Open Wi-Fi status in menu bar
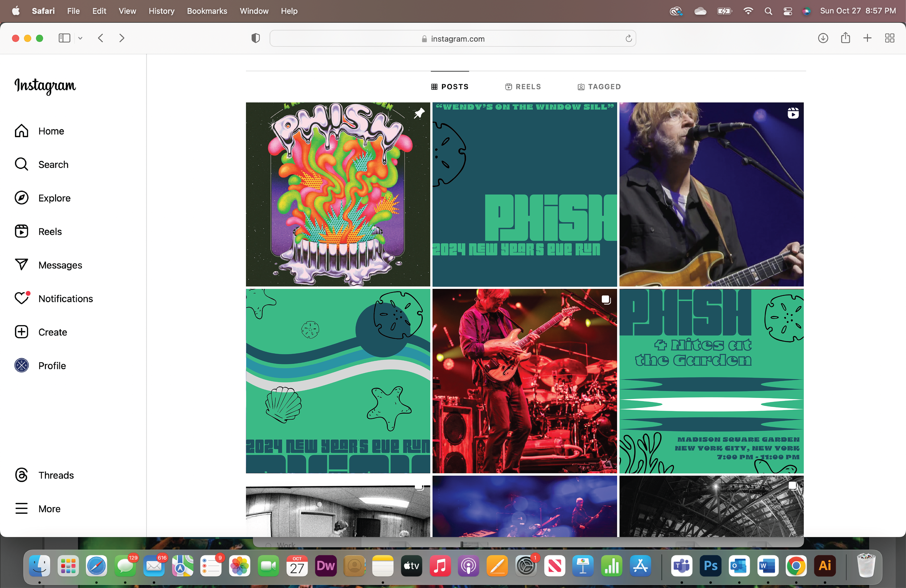This screenshot has height=588, width=906. coord(748,11)
